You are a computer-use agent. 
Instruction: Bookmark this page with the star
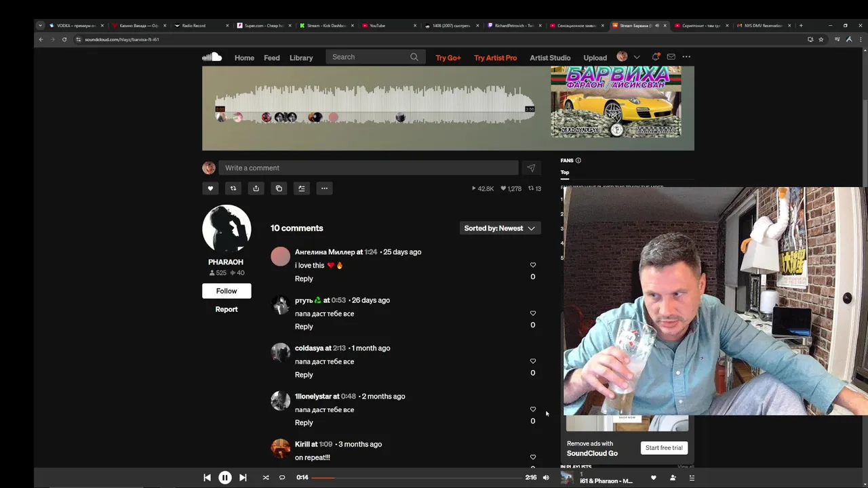(821, 39)
